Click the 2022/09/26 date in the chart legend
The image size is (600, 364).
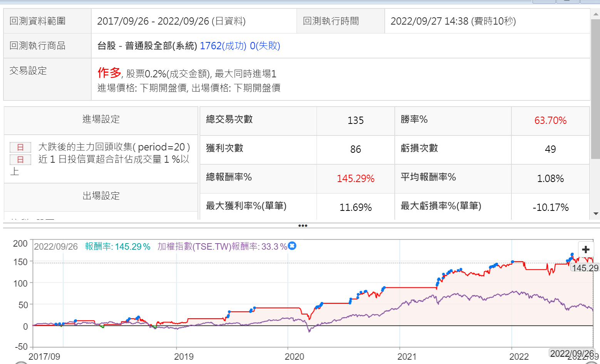click(x=56, y=247)
